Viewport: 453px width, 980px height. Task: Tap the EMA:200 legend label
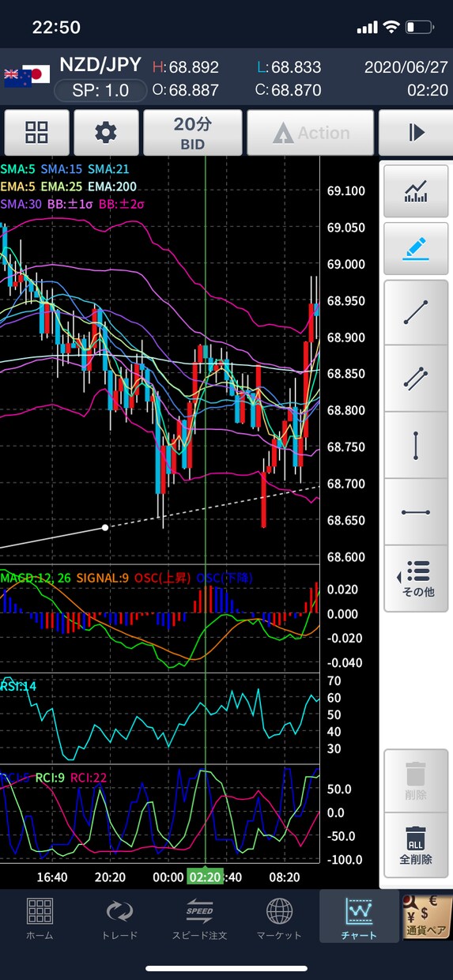112,187
